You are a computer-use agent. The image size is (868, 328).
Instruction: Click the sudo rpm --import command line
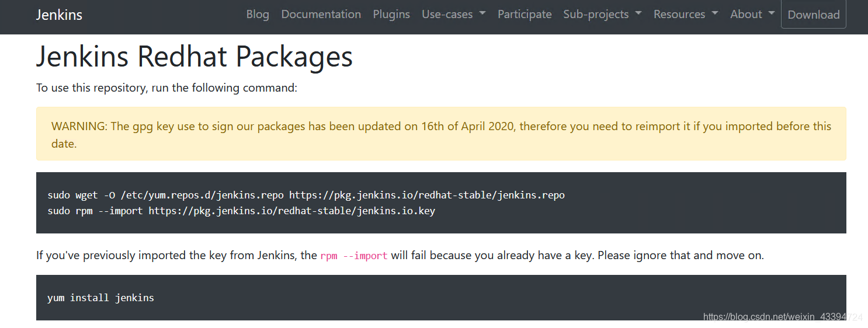click(x=241, y=211)
